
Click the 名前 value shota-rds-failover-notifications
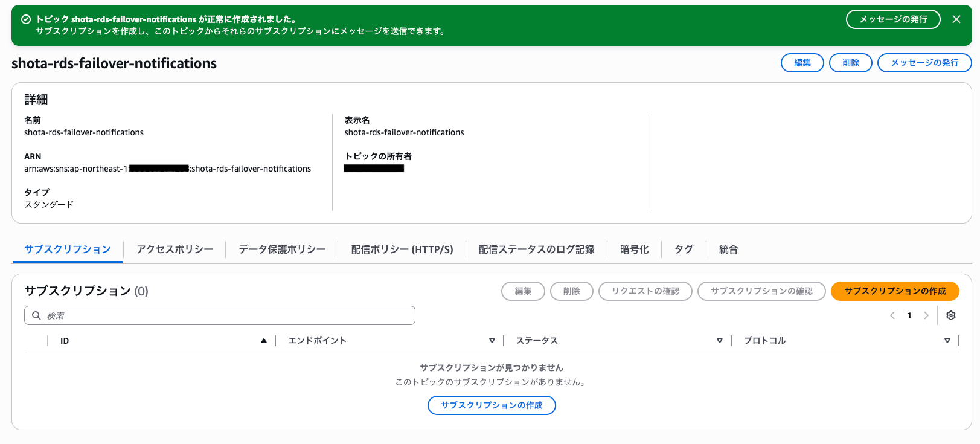pyautogui.click(x=84, y=132)
